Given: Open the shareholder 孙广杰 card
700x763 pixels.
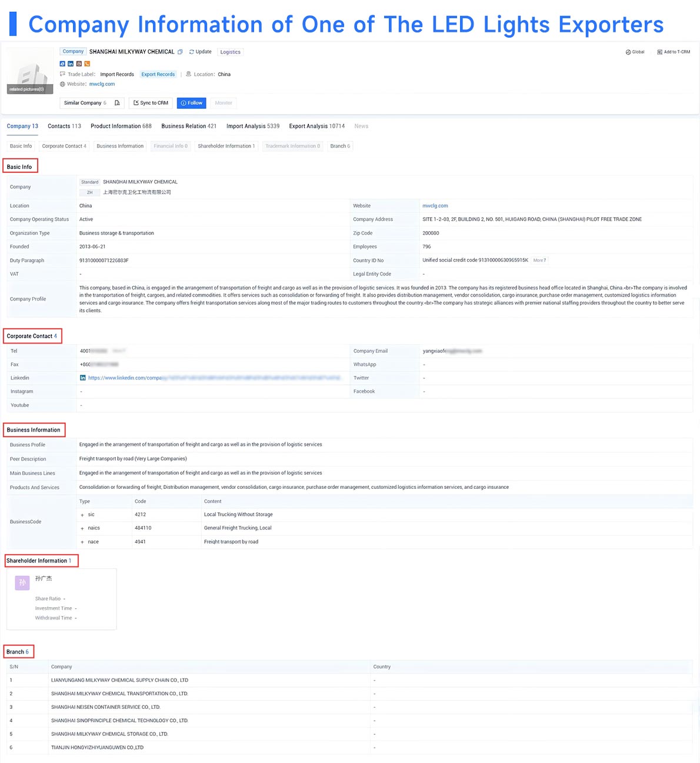Looking at the screenshot, I should click(62, 599).
